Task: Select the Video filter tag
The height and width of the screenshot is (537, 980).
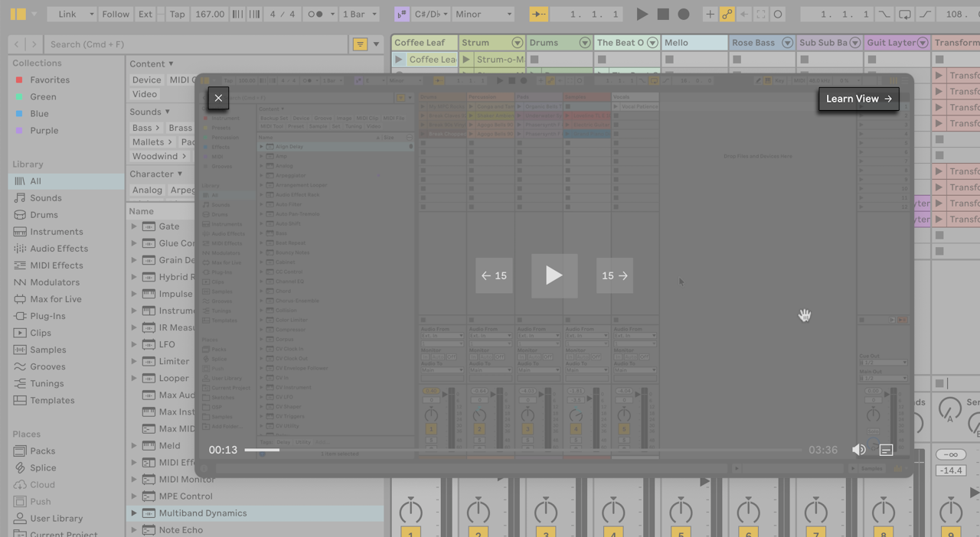Action: (x=144, y=94)
